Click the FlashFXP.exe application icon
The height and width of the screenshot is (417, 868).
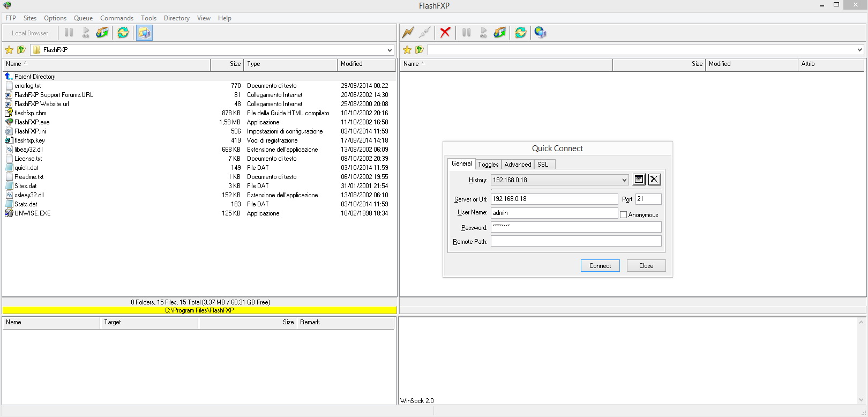coord(9,122)
